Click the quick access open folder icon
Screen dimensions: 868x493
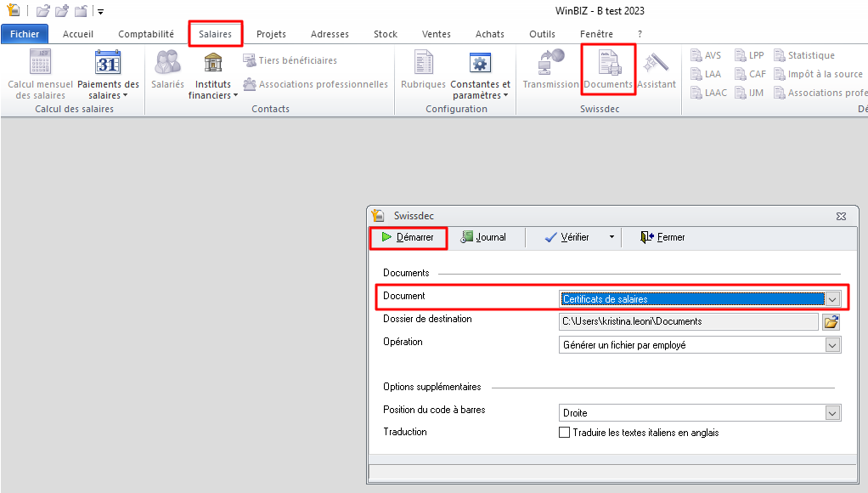(x=42, y=10)
